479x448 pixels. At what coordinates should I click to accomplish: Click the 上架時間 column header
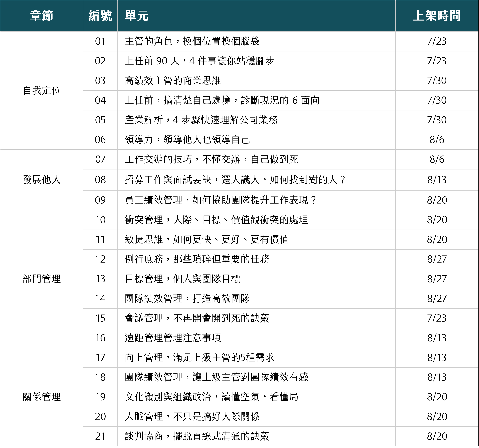(437, 16)
